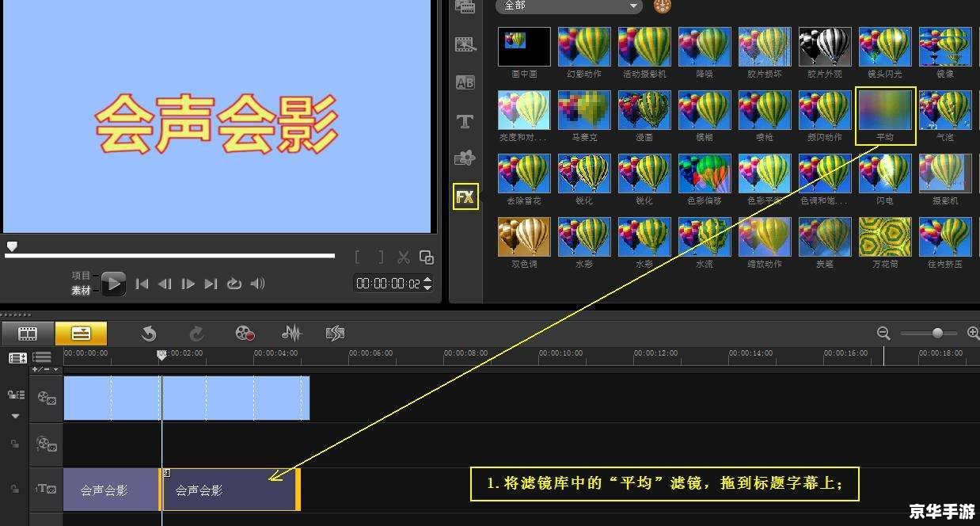Image resolution: width=980 pixels, height=526 pixels.
Task: Jump to end of clip
Action: (x=211, y=284)
